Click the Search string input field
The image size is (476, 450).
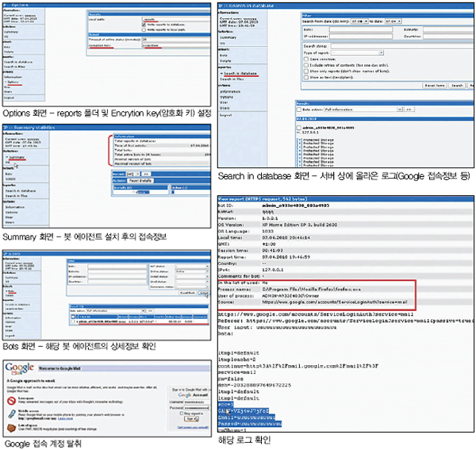[x=401, y=46]
